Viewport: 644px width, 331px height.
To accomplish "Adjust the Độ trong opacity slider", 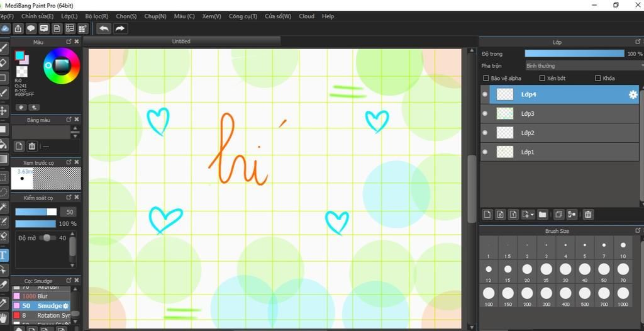I will (x=574, y=54).
